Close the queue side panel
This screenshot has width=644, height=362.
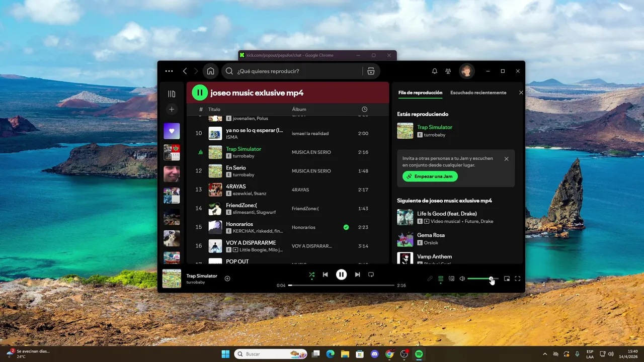[x=521, y=93]
